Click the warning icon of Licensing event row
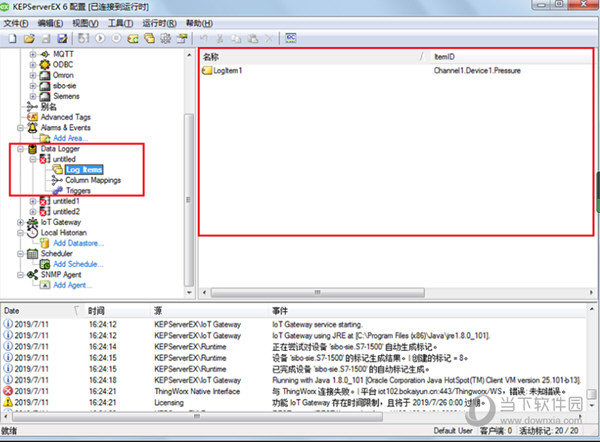The height and width of the screenshot is (442, 600). click(x=8, y=402)
